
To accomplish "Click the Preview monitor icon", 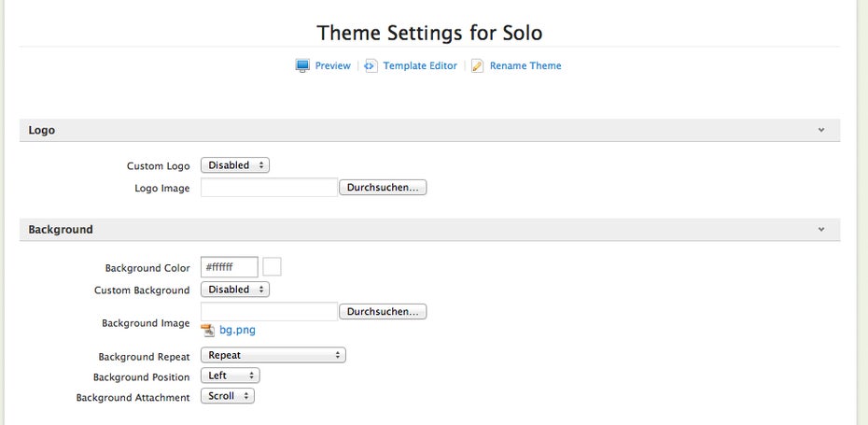I will tap(302, 66).
